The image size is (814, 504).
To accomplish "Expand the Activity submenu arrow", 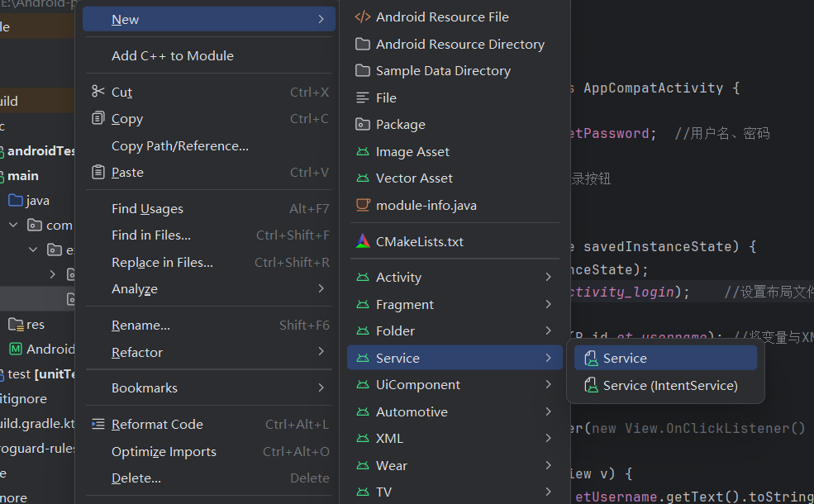I will coord(548,278).
